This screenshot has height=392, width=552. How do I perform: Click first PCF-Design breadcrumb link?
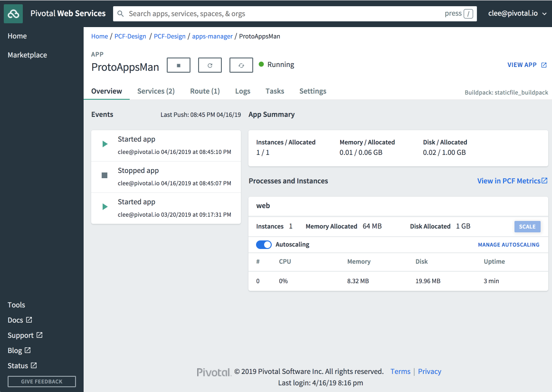(130, 36)
